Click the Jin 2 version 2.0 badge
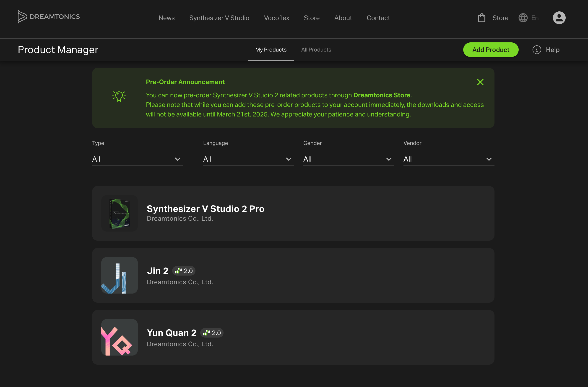This screenshot has height=387, width=588. click(184, 271)
